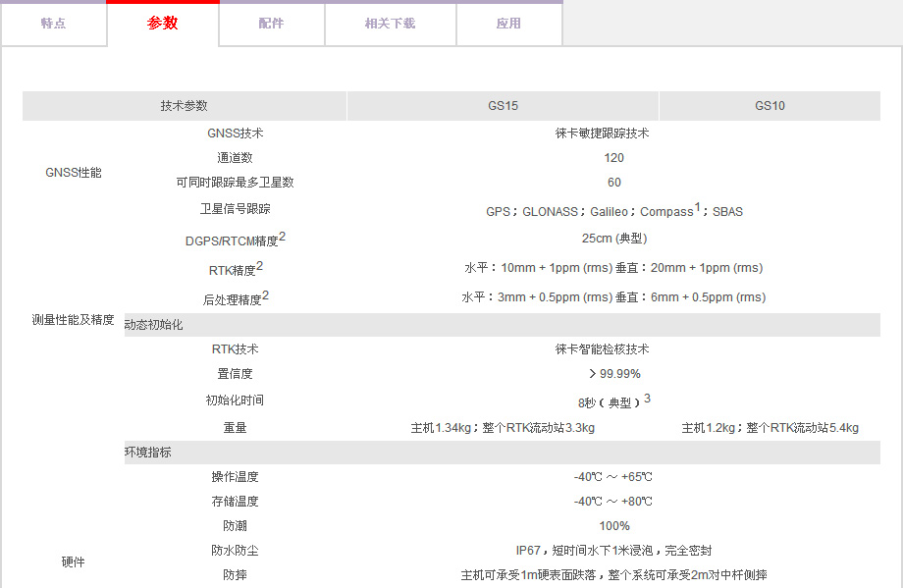Click the 卫星信号跟踪 row label
903x588 pixels.
pyautogui.click(x=235, y=209)
